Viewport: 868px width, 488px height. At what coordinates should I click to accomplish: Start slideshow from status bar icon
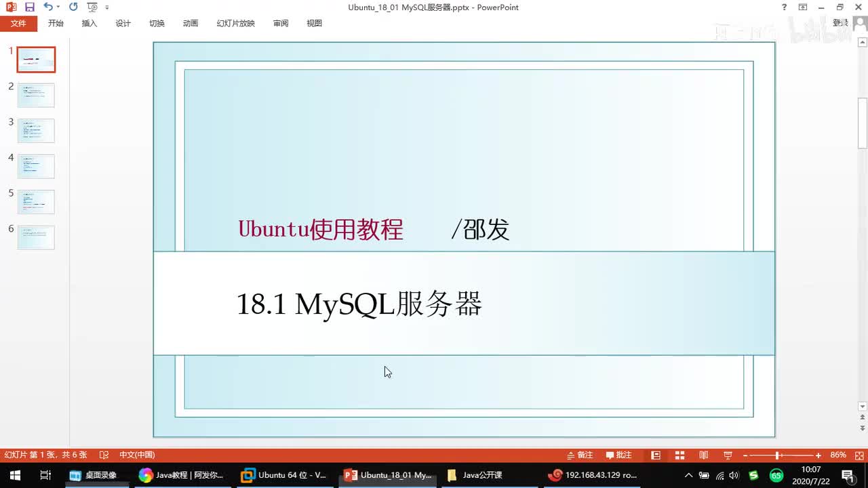(x=728, y=455)
